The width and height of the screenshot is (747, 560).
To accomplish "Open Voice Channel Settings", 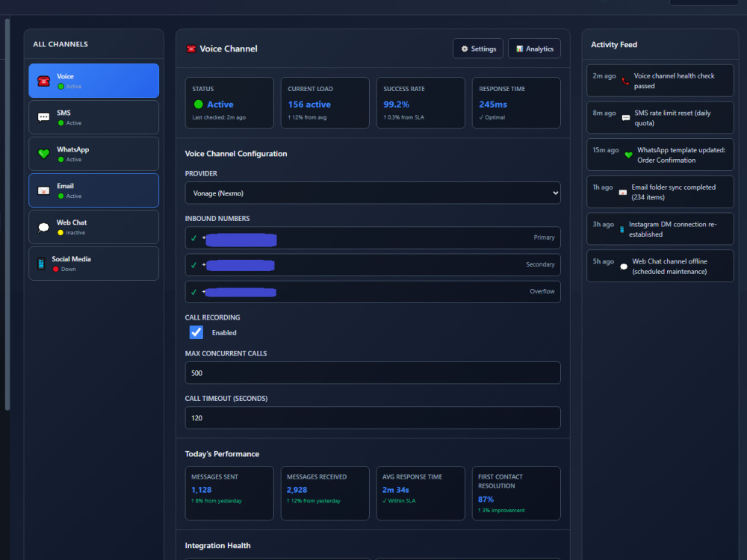I will click(478, 49).
